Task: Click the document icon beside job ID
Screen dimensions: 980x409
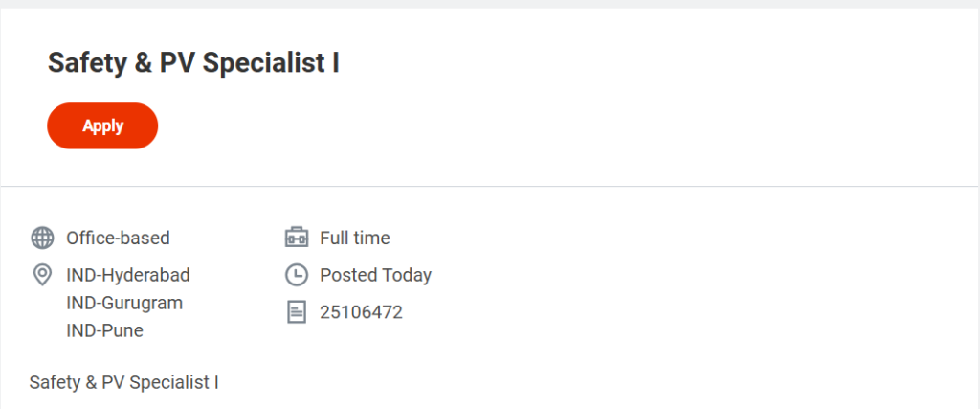Action: click(297, 311)
